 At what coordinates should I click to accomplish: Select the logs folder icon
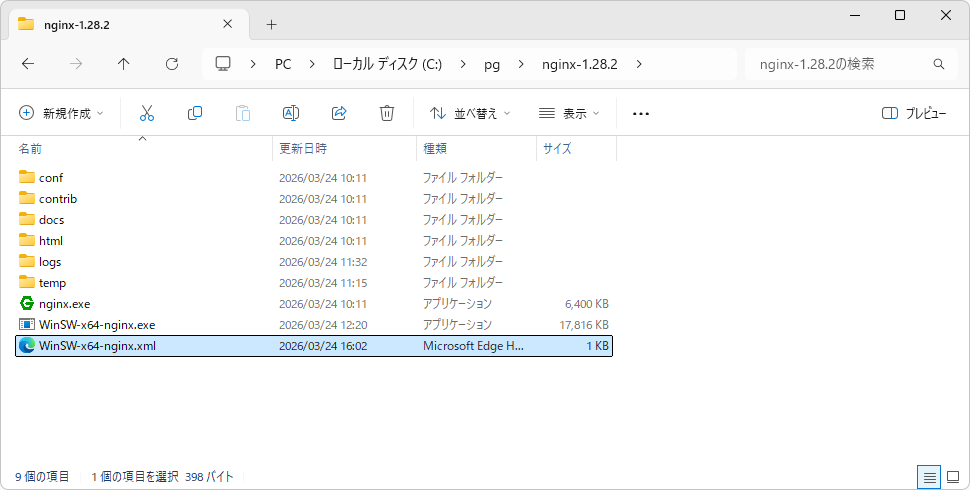coord(27,261)
